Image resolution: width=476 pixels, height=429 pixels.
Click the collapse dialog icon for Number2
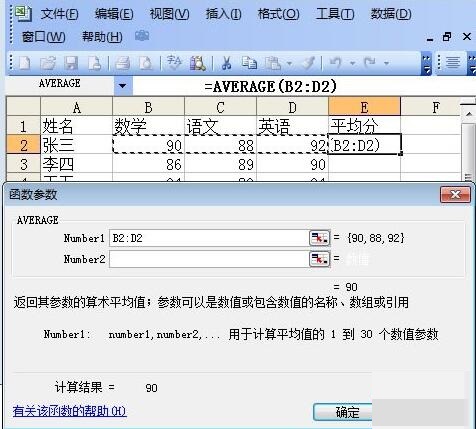point(320,259)
